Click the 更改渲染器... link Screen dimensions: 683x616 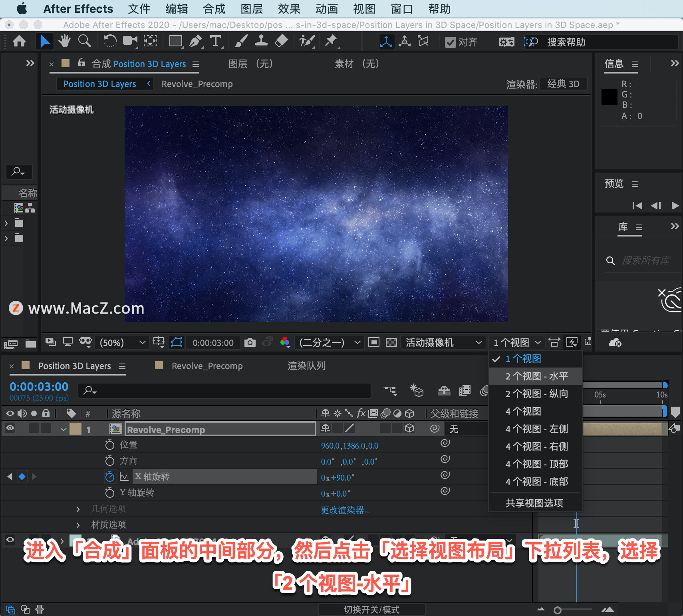345,510
